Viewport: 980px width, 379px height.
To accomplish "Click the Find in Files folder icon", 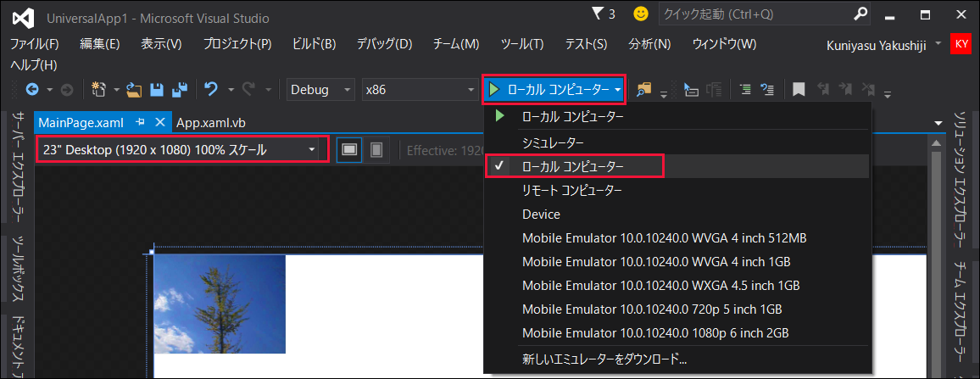I will pyautogui.click(x=643, y=90).
